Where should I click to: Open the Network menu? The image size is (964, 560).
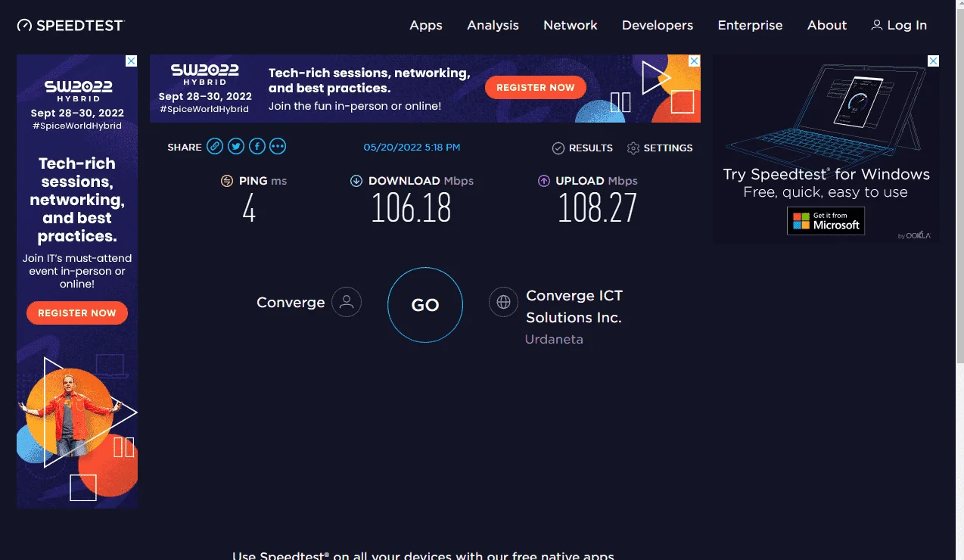571,25
